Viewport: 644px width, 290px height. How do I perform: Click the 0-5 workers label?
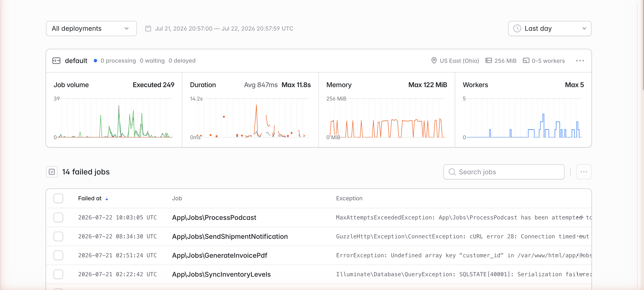pyautogui.click(x=548, y=61)
